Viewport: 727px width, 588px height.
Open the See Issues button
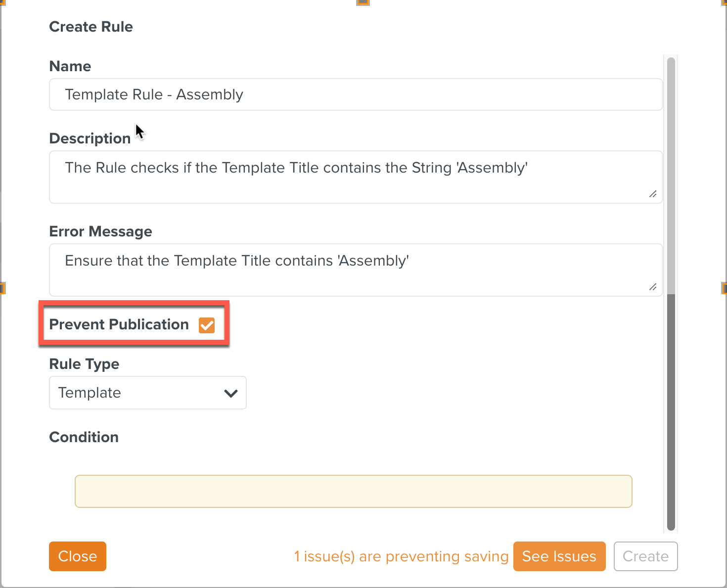[559, 556]
